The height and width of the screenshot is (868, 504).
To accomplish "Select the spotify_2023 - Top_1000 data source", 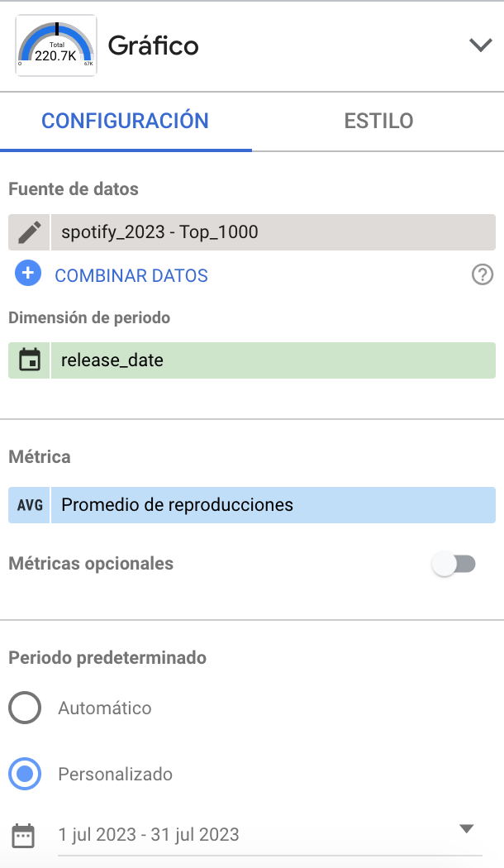I will [x=273, y=232].
